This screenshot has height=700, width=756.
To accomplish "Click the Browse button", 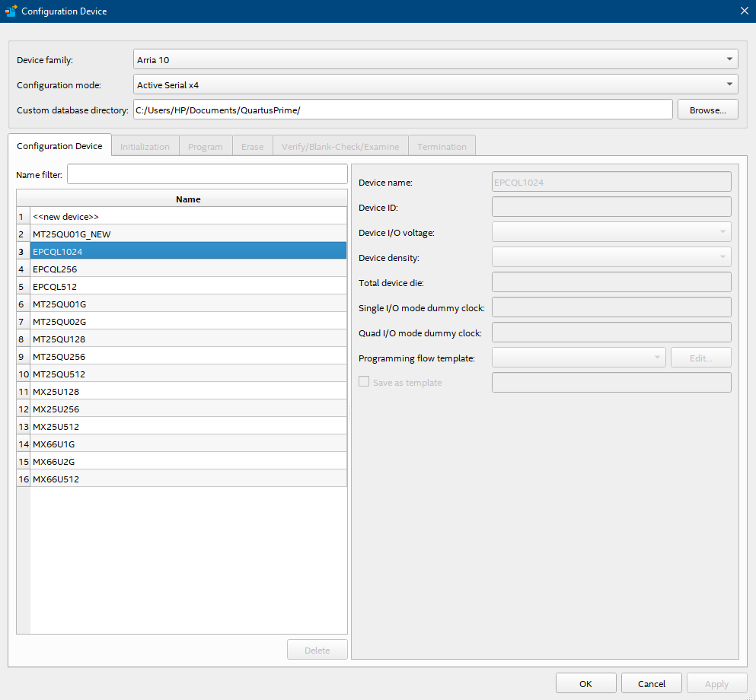I will (707, 110).
